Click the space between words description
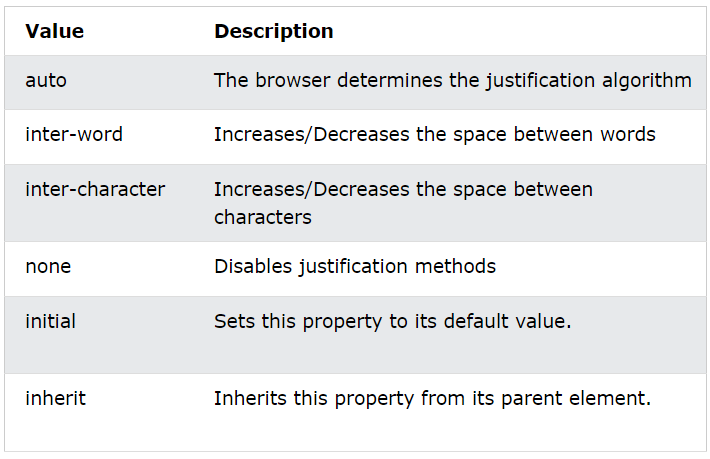Image resolution: width=710 pixels, height=459 pixels. click(434, 134)
